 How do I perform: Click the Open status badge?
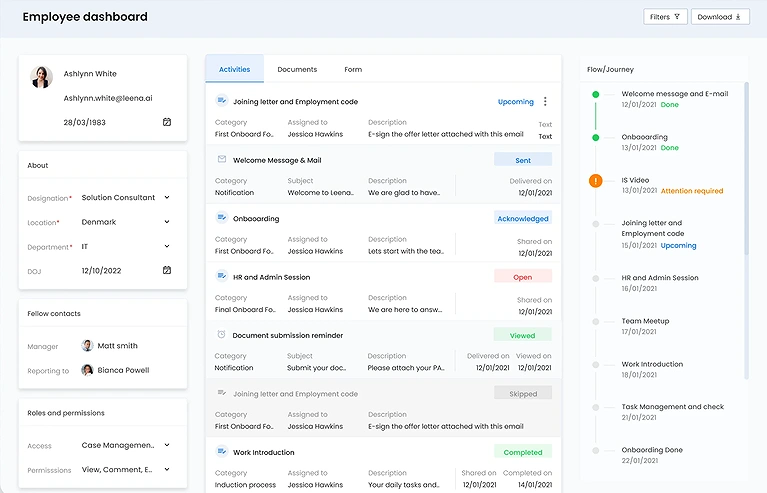[x=523, y=277]
